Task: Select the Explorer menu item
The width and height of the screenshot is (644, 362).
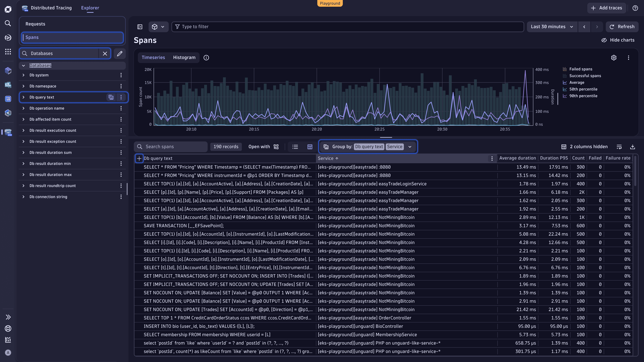Action: click(90, 8)
